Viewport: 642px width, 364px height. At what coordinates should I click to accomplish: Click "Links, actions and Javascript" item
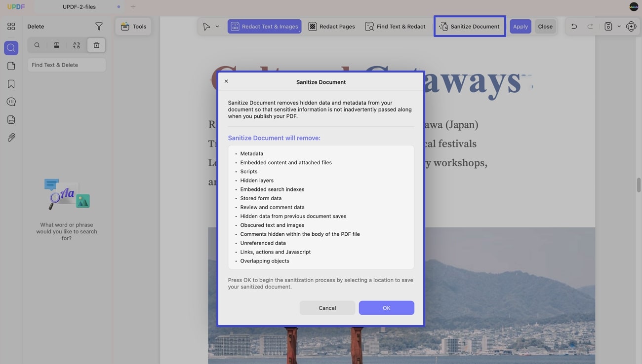point(276,252)
